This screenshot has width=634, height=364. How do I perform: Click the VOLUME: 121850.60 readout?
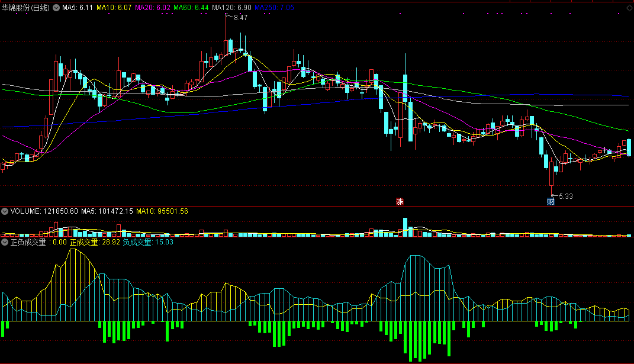[x=44, y=211]
